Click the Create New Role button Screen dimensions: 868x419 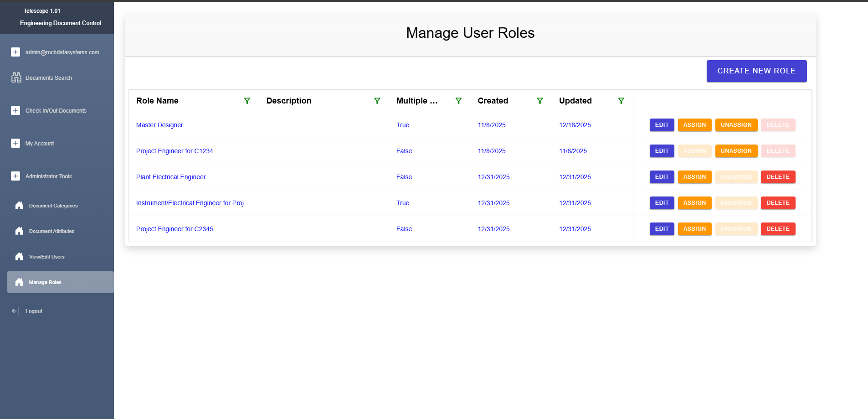tap(756, 71)
